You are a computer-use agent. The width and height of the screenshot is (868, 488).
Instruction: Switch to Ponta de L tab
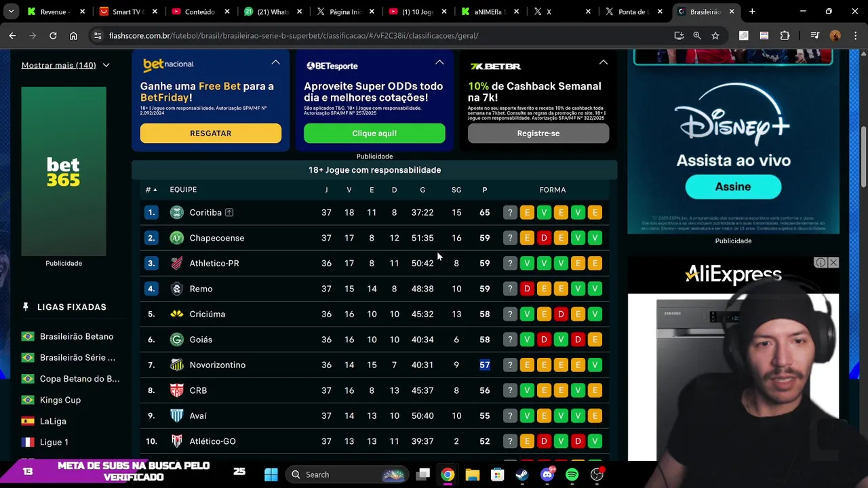pyautogui.click(x=634, y=12)
